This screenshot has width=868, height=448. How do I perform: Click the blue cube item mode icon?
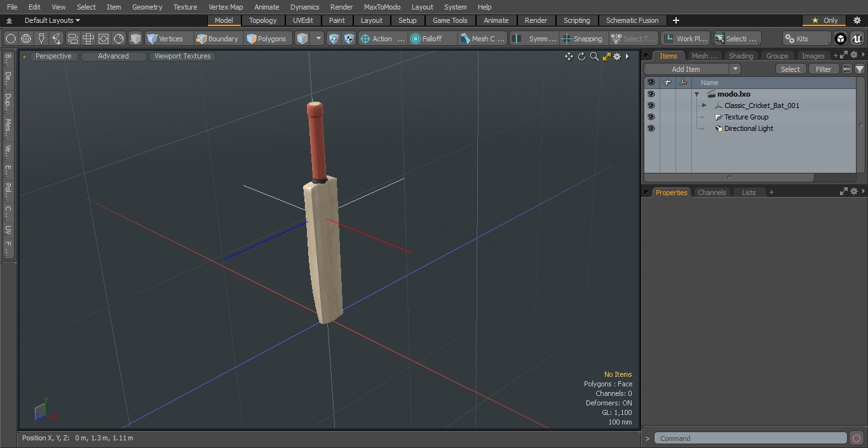pos(302,39)
